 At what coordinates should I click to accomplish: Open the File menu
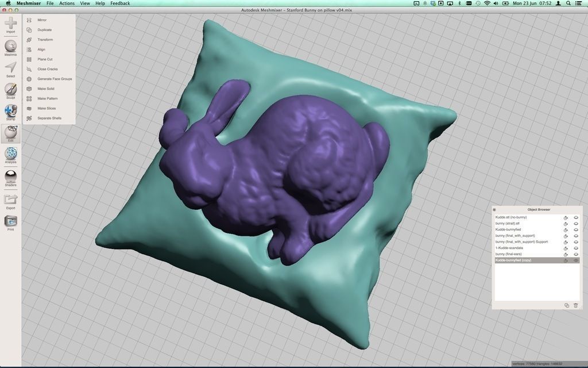point(50,3)
